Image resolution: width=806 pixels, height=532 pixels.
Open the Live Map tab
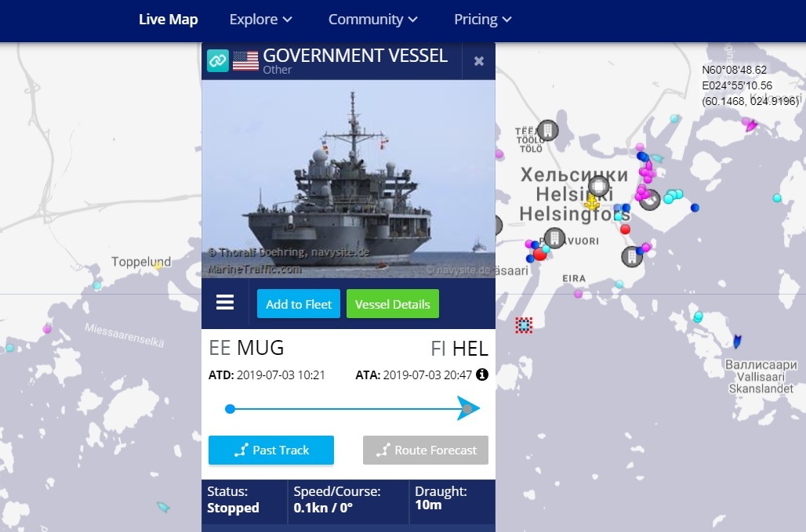click(168, 20)
